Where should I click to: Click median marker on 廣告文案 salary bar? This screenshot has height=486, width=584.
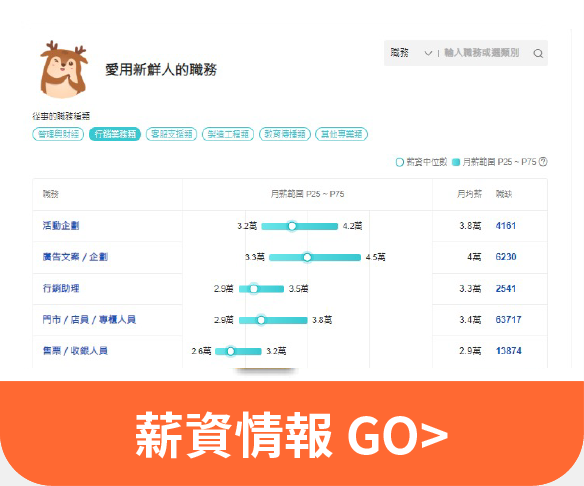coord(307,257)
